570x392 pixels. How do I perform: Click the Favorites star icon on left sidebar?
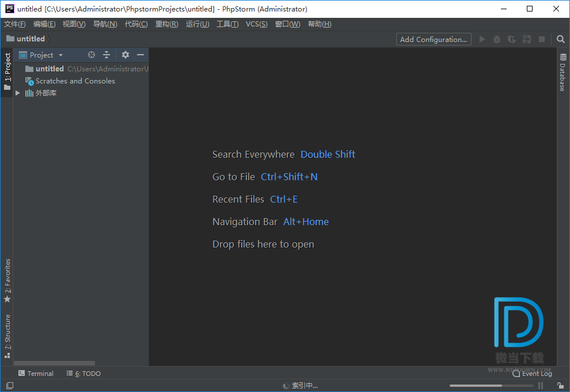click(x=7, y=299)
